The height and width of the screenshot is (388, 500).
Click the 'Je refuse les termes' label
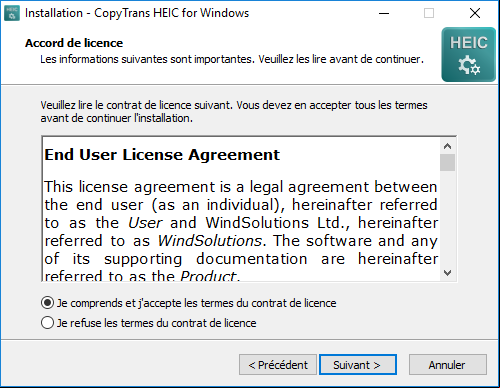tap(156, 323)
